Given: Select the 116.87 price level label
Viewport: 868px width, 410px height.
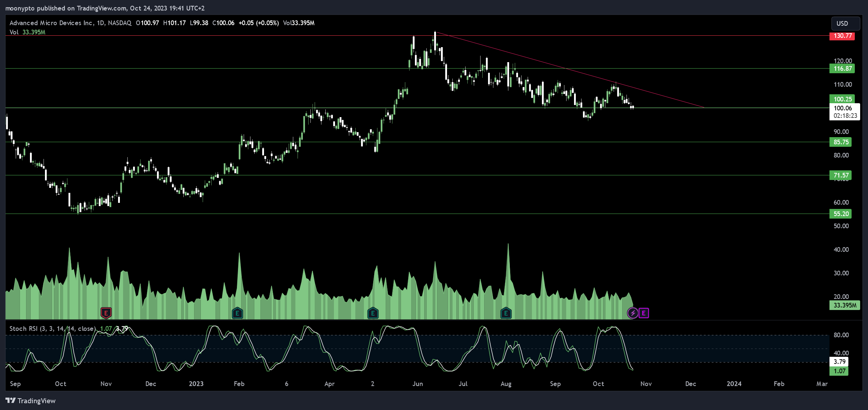Looking at the screenshot, I should 842,69.
